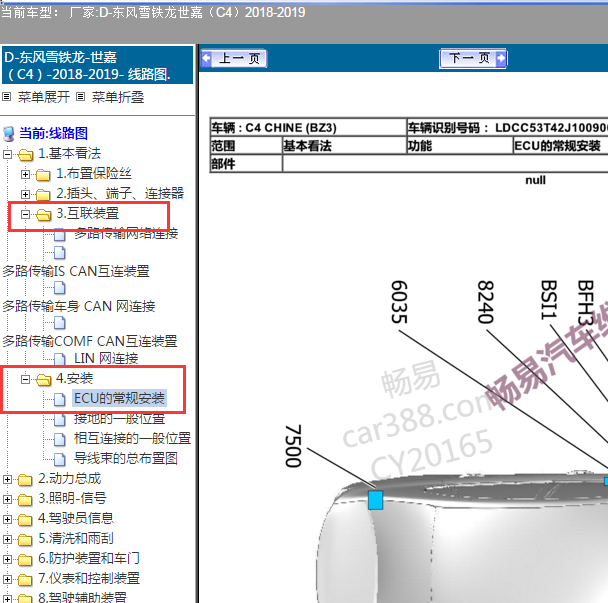Image resolution: width=608 pixels, height=603 pixels.
Task: Click document icon of ECU的常规安装
Action: (x=59, y=399)
